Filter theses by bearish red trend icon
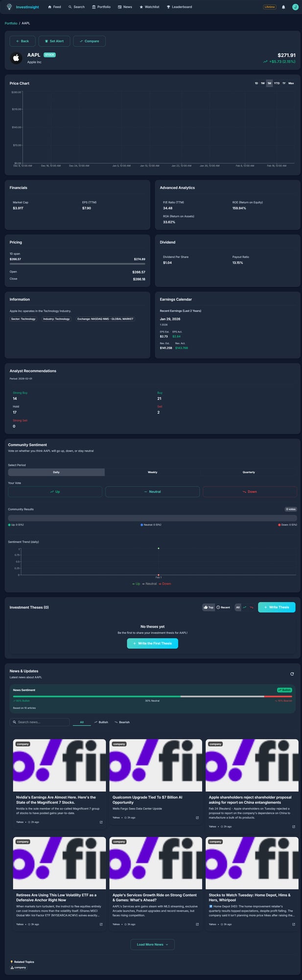 [252, 607]
